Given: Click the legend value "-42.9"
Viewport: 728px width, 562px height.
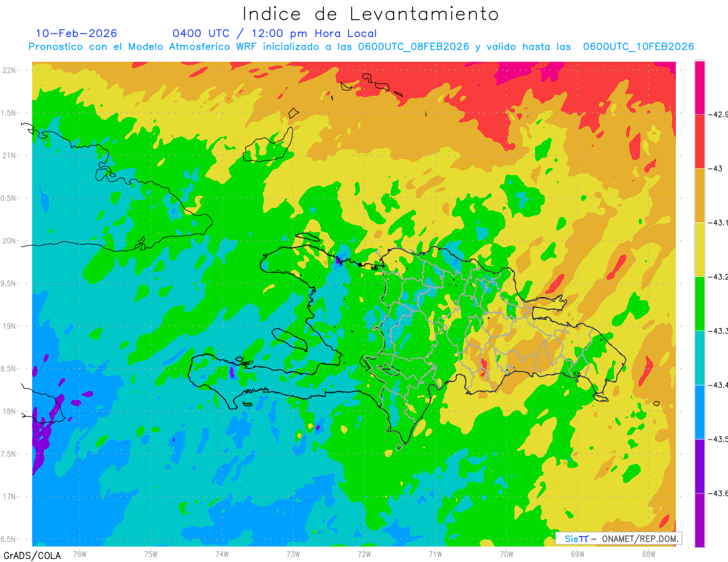Looking at the screenshot, I should pyautogui.click(x=719, y=114).
